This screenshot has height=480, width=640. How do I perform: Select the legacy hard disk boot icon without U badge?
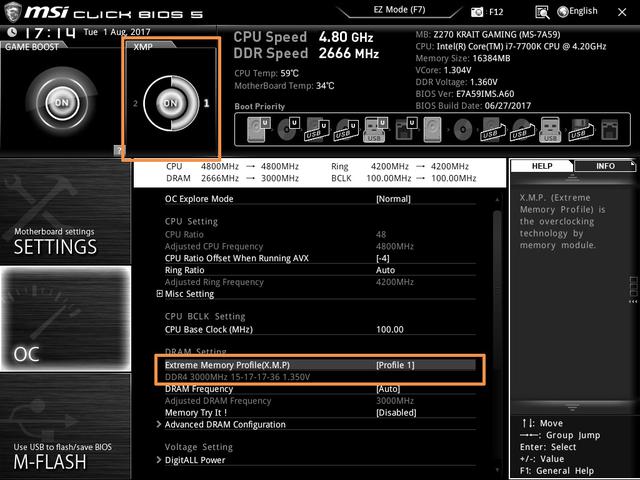click(x=432, y=129)
